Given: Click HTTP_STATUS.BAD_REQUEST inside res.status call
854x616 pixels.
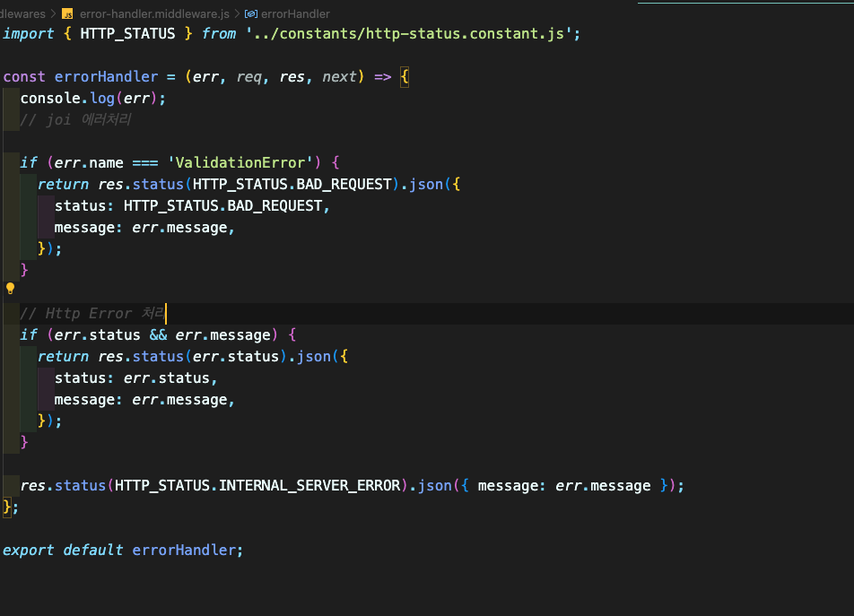Looking at the screenshot, I should coord(292,185).
